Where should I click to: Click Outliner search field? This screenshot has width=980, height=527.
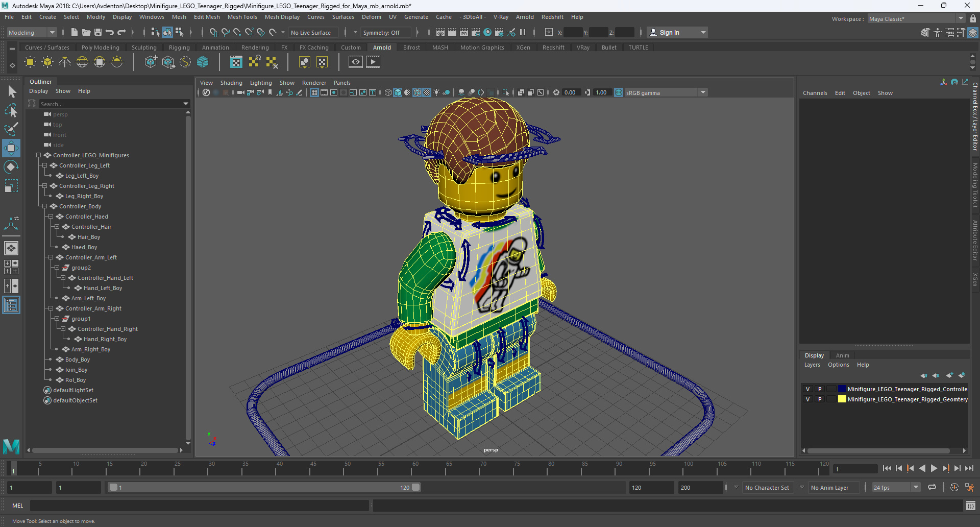click(111, 104)
